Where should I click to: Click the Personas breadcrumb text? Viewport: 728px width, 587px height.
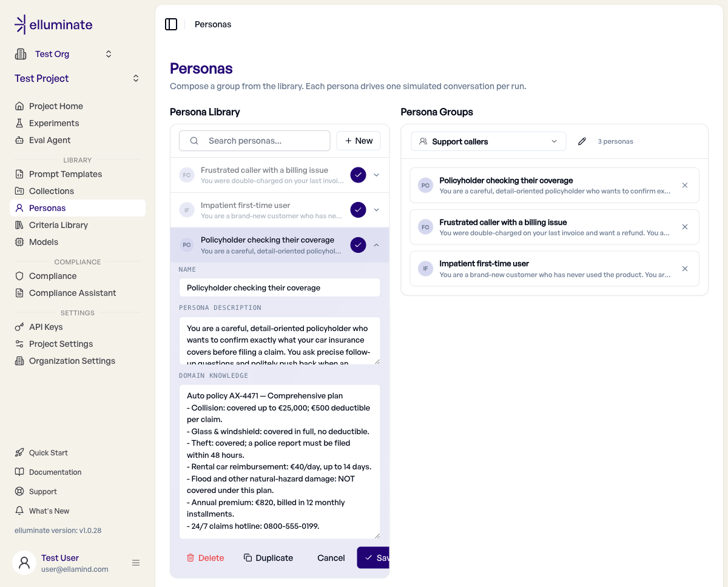point(213,24)
